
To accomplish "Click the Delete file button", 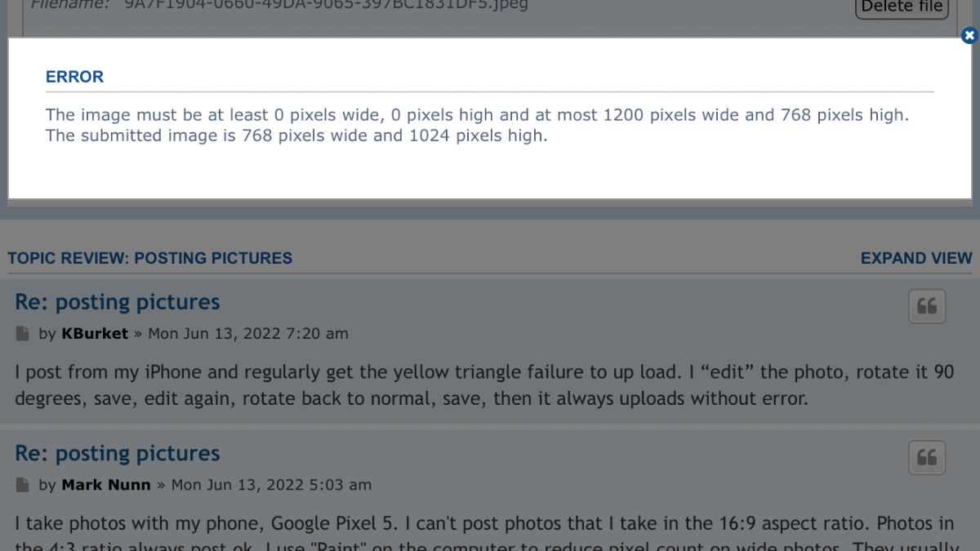I will tap(902, 7).
